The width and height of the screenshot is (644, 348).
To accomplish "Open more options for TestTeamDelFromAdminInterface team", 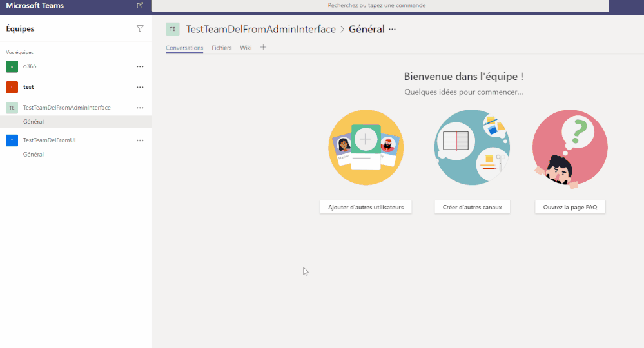I will 140,108.
